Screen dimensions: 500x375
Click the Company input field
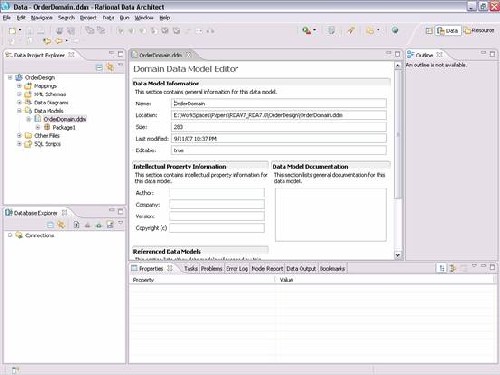click(217, 204)
